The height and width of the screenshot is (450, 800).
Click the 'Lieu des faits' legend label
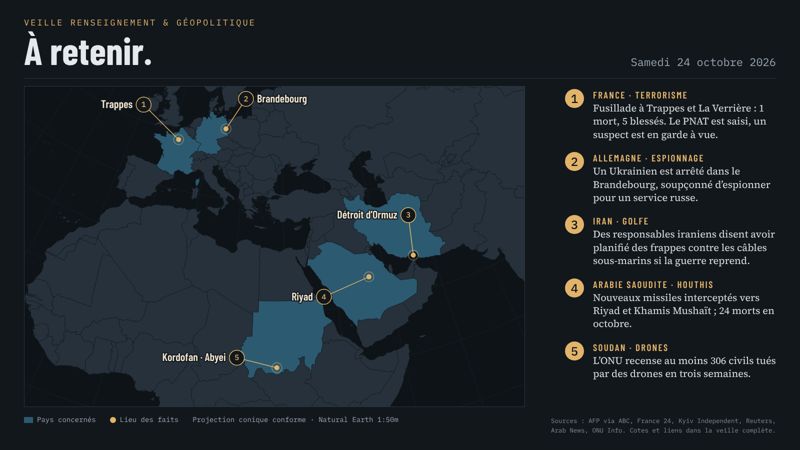tap(148, 420)
